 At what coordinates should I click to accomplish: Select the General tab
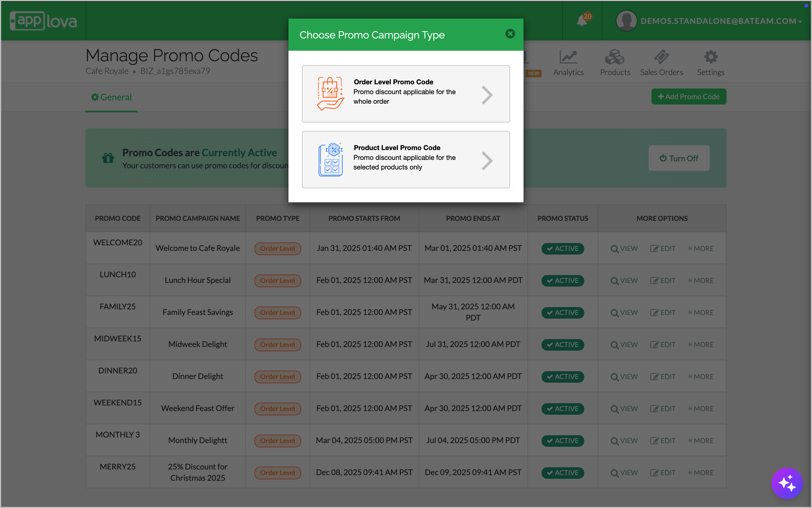pyautogui.click(x=111, y=97)
